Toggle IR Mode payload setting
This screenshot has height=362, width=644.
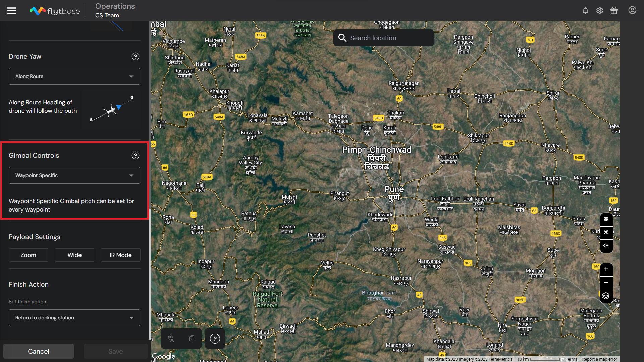pos(120,255)
